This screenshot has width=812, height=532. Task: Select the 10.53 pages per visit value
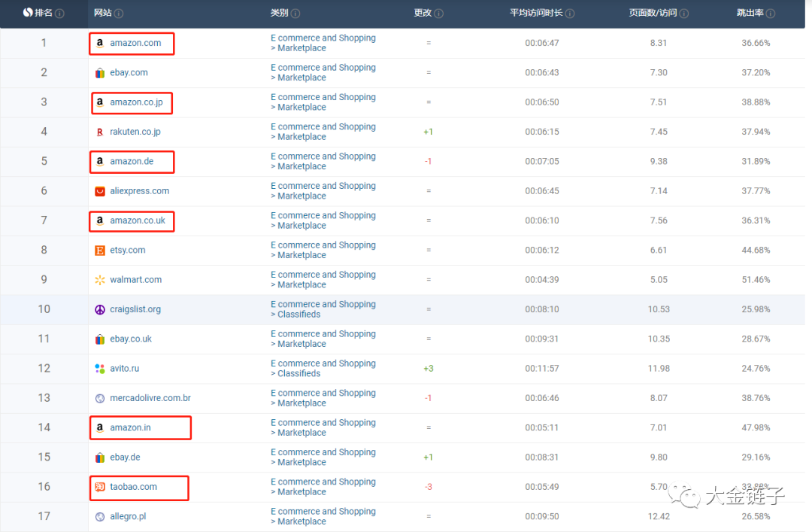click(659, 309)
